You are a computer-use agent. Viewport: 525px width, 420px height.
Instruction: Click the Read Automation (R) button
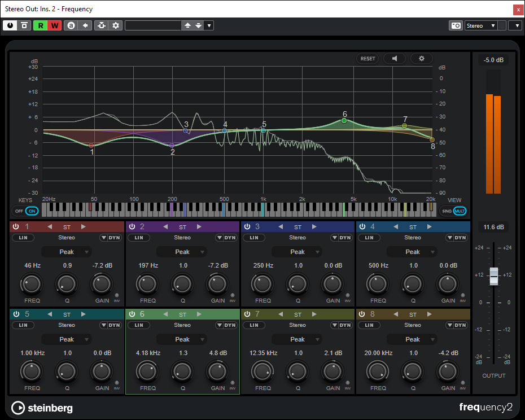pyautogui.click(x=41, y=25)
